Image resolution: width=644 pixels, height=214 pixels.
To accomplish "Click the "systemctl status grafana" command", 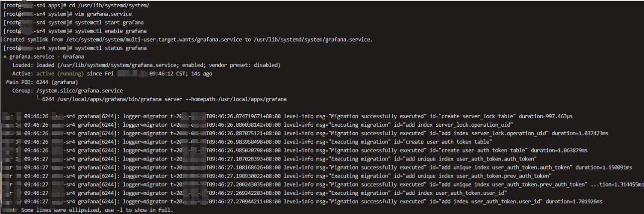I will pyautogui.click(x=111, y=48).
